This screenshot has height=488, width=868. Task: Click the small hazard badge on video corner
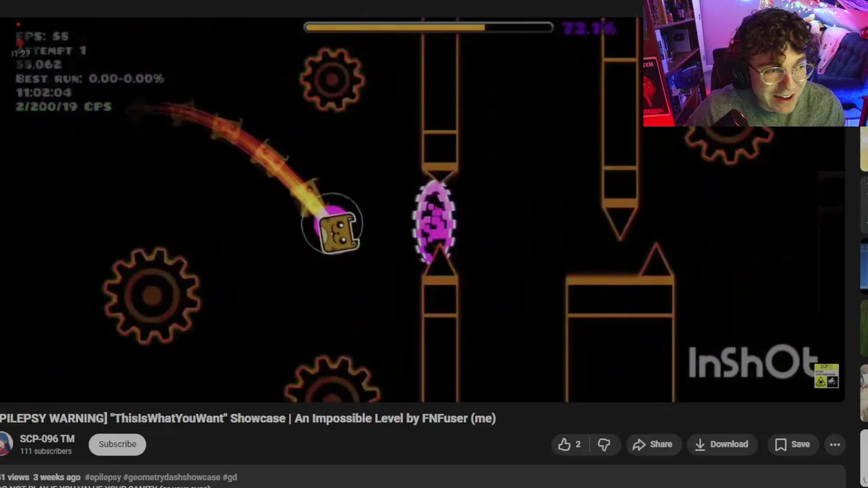(x=827, y=376)
